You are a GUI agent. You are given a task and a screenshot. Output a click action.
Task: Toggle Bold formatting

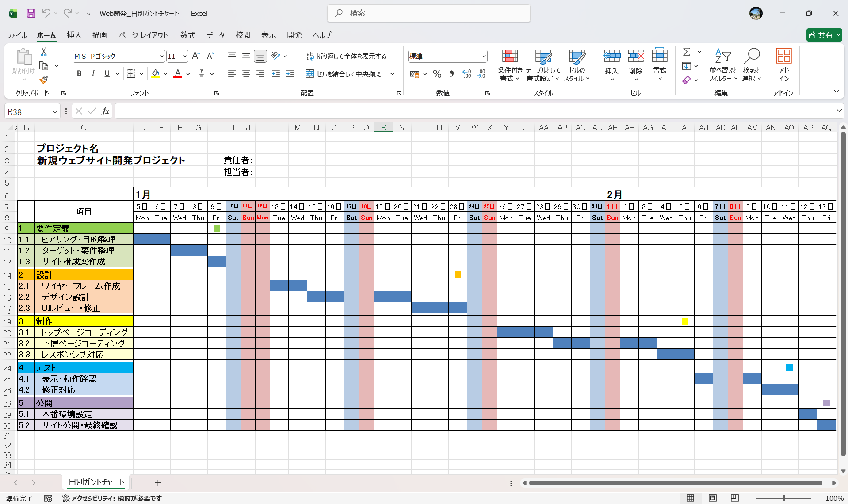click(x=79, y=74)
